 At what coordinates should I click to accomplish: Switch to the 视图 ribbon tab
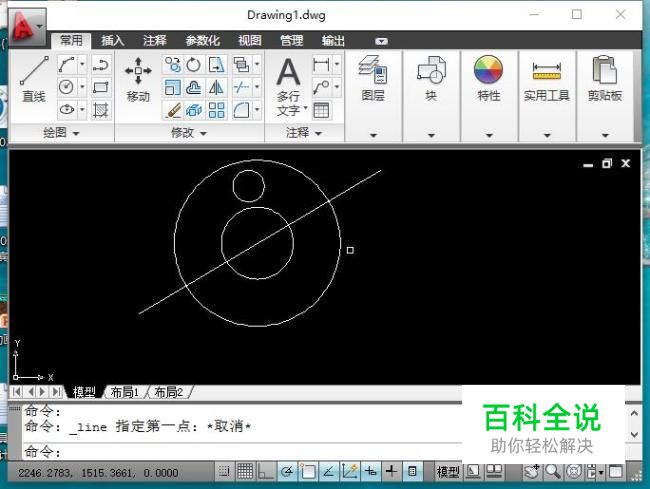250,41
